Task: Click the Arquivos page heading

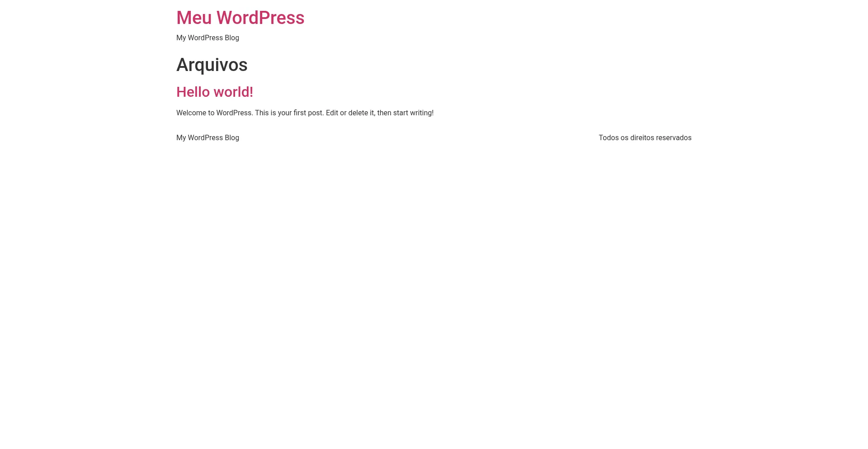Action: pos(212,65)
